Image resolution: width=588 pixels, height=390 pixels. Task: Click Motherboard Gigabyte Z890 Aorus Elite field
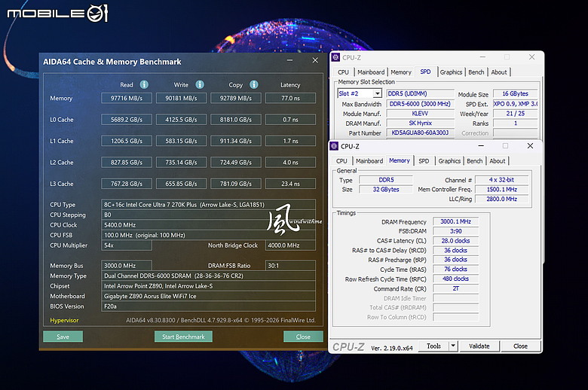pos(208,296)
